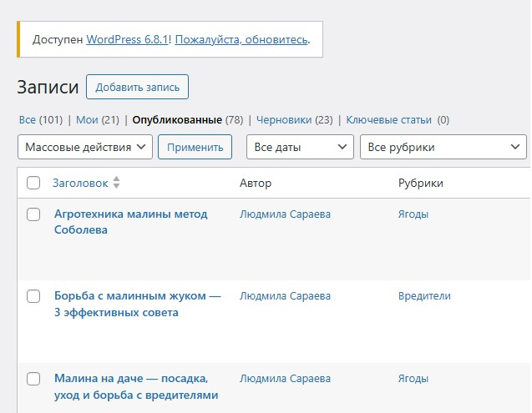Open the post 'Малина на даче — посадка, уход'
The width and height of the screenshot is (532, 413).
point(136,386)
